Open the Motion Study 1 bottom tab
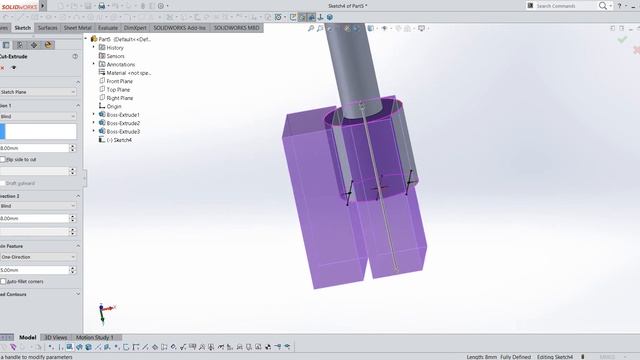 pos(95,338)
